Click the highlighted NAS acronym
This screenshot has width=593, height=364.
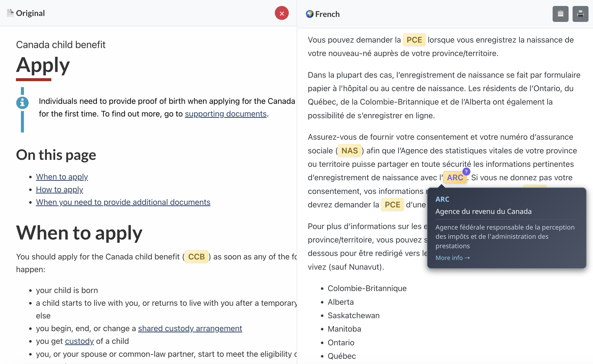click(349, 151)
